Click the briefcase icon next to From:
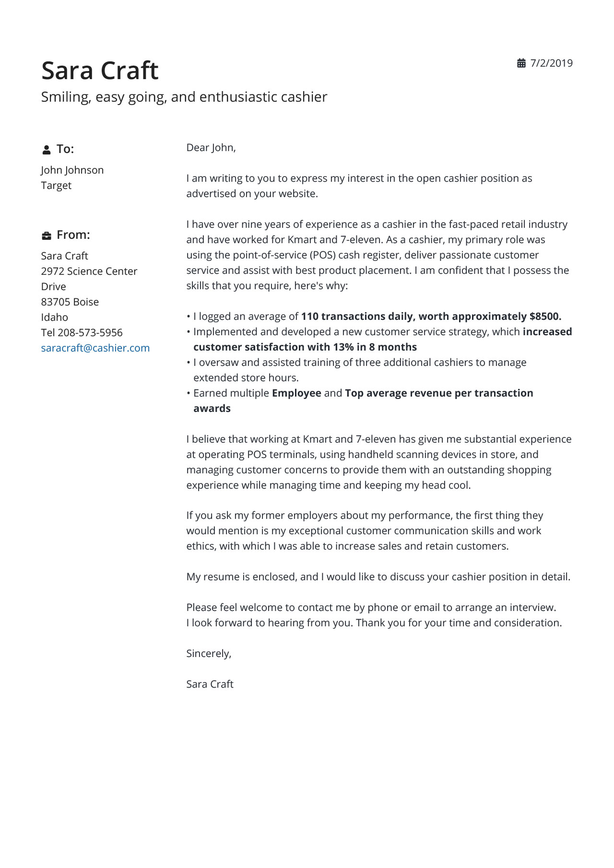Image resolution: width=614 pixels, height=868 pixels. click(x=47, y=235)
